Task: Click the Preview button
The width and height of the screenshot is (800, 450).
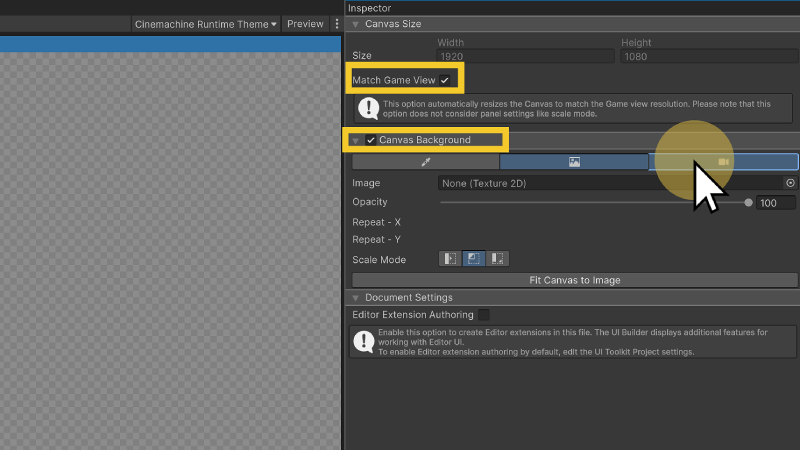Action: click(305, 24)
